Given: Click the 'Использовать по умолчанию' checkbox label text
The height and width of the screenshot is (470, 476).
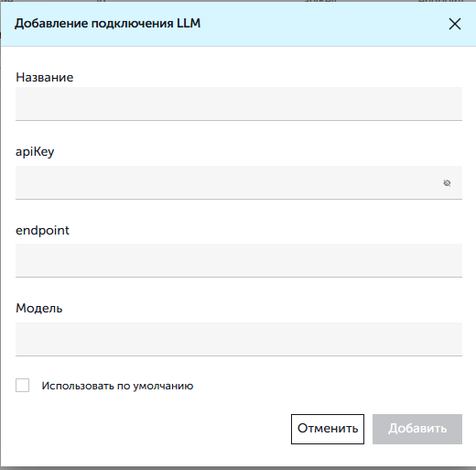Looking at the screenshot, I should pyautogui.click(x=117, y=386).
